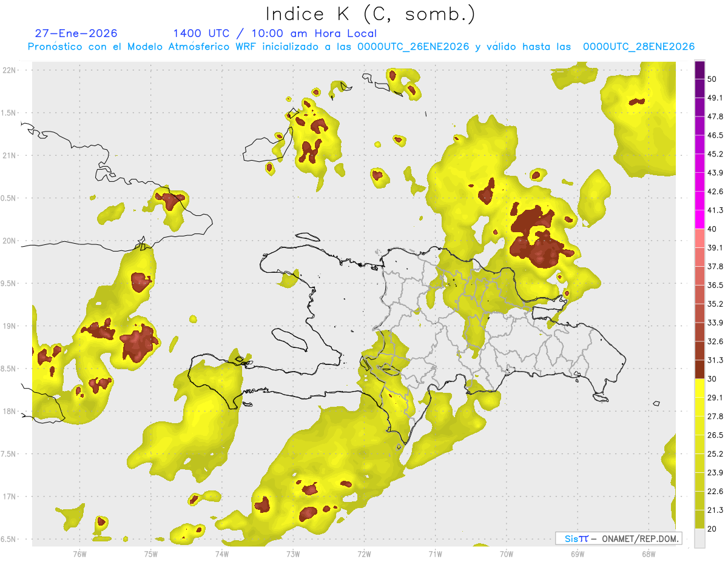This screenshot has width=728, height=562.
Task: Click the legend value 22.6
Action: [716, 492]
